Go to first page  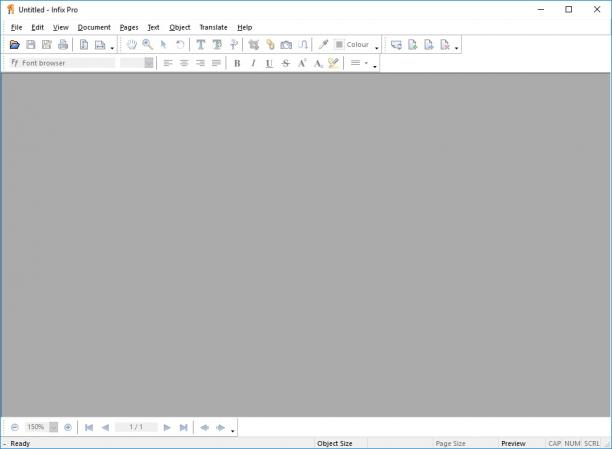pos(89,428)
